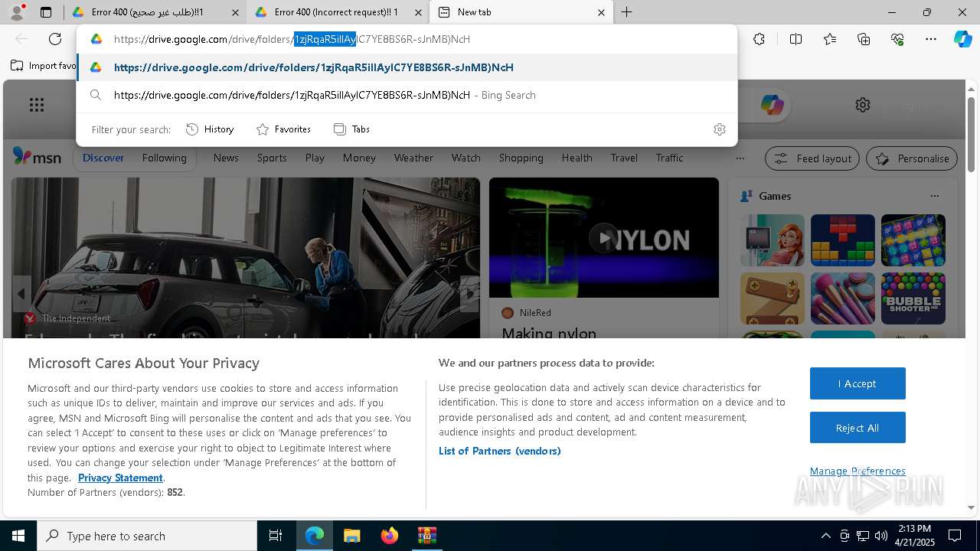Open the app launcher grid icon
The height and width of the screenshot is (551, 980).
pyautogui.click(x=37, y=105)
